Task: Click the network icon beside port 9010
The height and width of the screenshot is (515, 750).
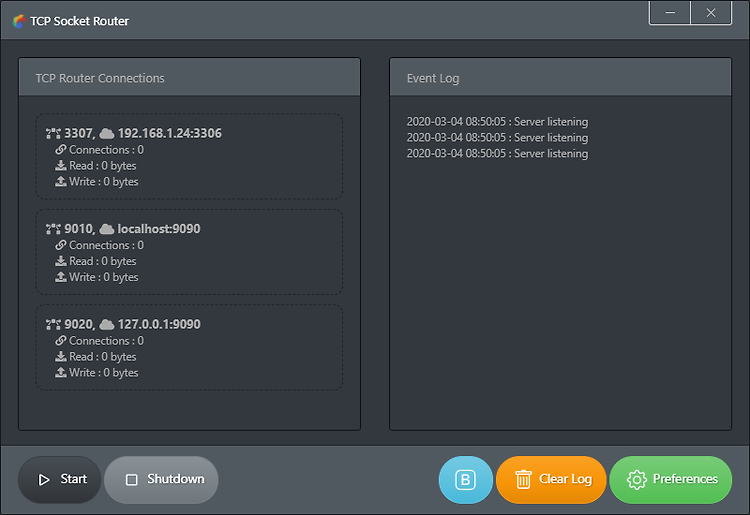Action: coord(53,229)
